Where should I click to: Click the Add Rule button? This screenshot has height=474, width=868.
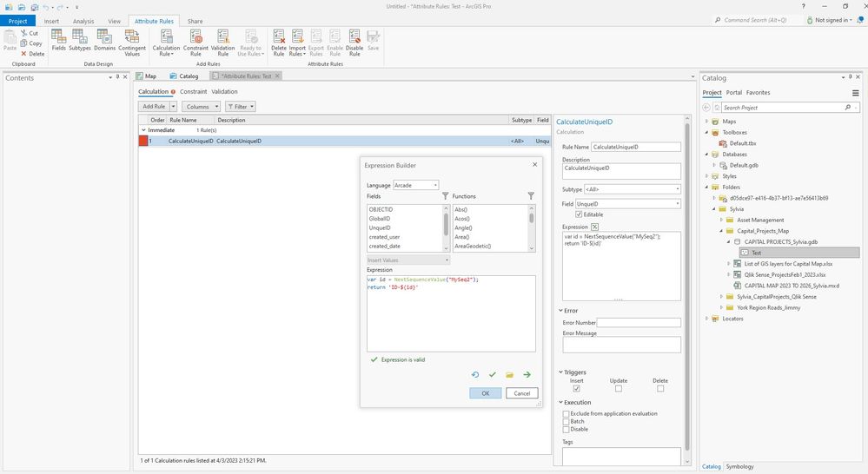coord(154,106)
